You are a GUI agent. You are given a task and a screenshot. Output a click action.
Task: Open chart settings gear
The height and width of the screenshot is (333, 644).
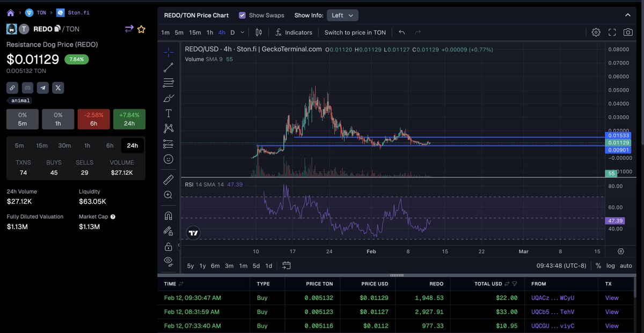point(596,32)
